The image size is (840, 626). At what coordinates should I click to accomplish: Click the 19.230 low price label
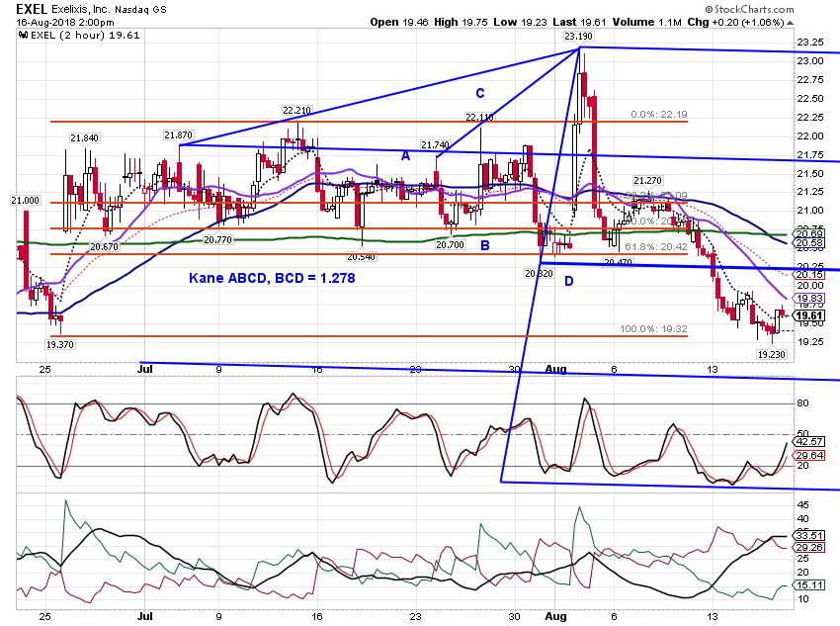click(x=771, y=354)
